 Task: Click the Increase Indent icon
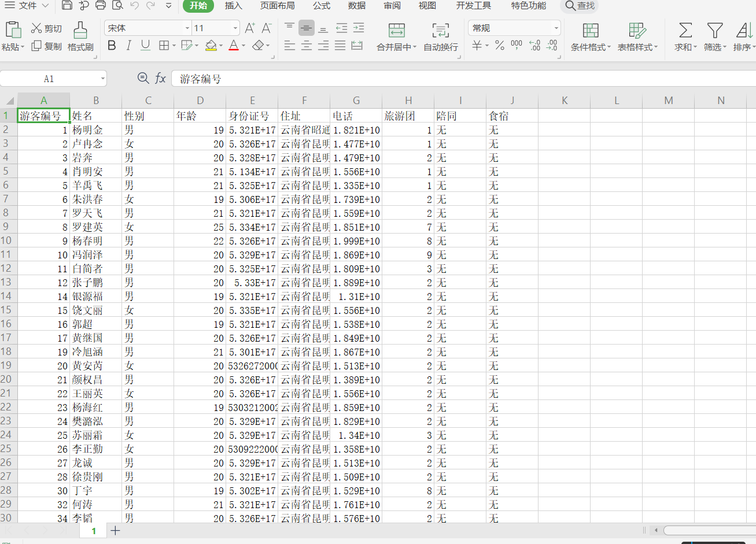[x=359, y=27]
